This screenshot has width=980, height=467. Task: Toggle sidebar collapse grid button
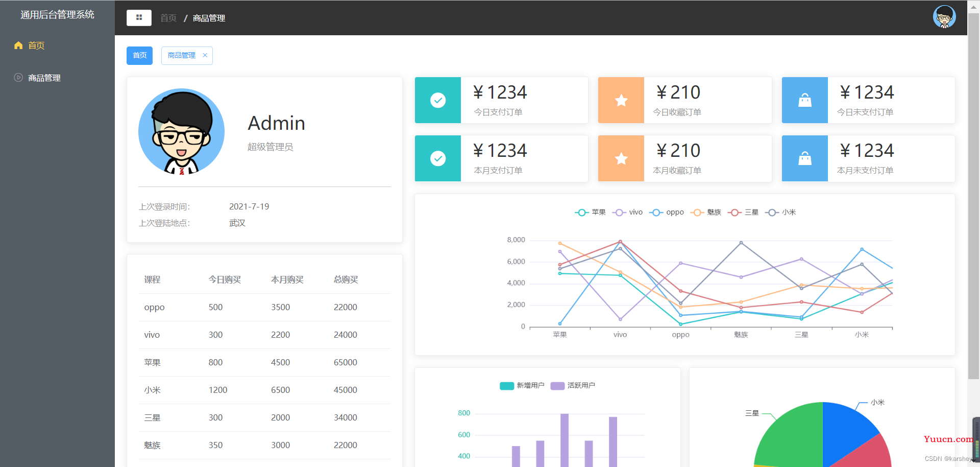[x=139, y=17]
